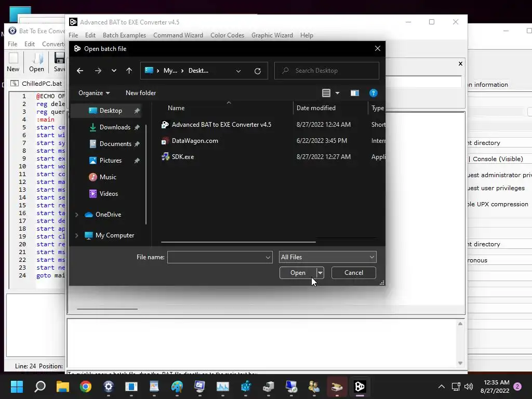Open File menu in Bat To Exe Converter
Image resolution: width=532 pixels, height=399 pixels.
12,44
